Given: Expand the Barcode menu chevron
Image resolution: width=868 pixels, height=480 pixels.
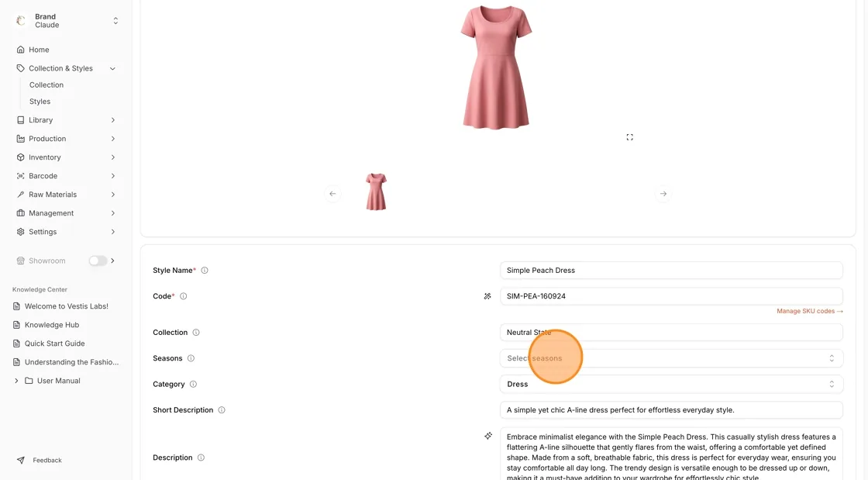Looking at the screenshot, I should point(112,176).
